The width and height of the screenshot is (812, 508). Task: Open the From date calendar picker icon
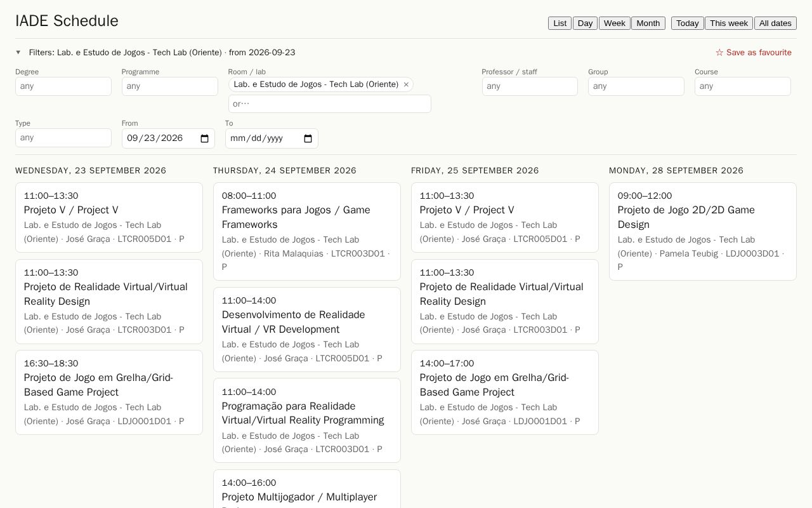pyautogui.click(x=204, y=138)
